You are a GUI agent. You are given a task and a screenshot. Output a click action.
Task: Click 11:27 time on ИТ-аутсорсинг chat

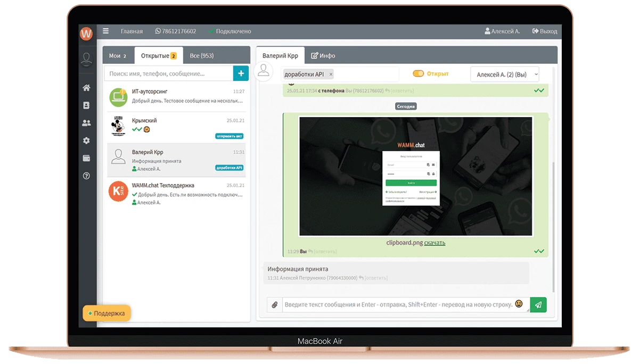239,92
